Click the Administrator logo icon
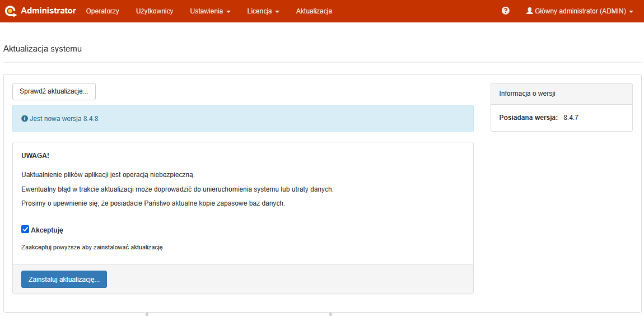This screenshot has width=644, height=316. (11, 11)
